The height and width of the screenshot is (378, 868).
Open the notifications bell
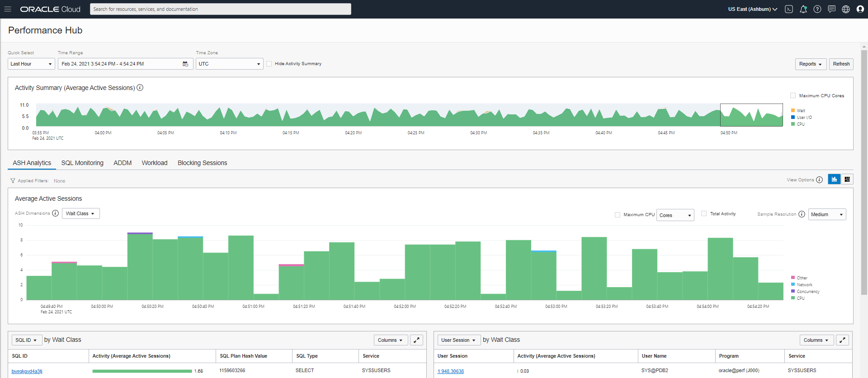[x=803, y=9]
